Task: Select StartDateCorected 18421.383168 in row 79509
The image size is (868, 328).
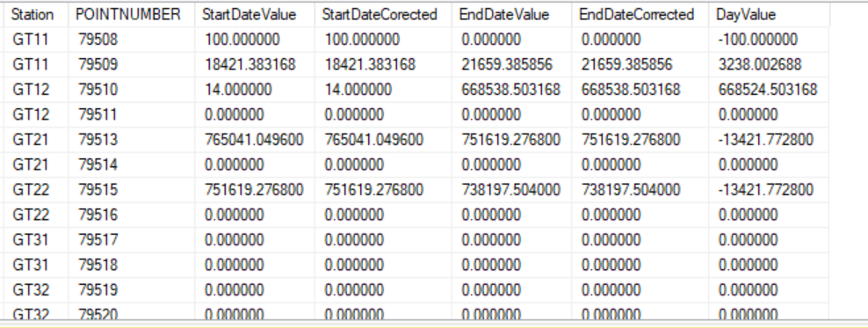Action: click(382, 64)
